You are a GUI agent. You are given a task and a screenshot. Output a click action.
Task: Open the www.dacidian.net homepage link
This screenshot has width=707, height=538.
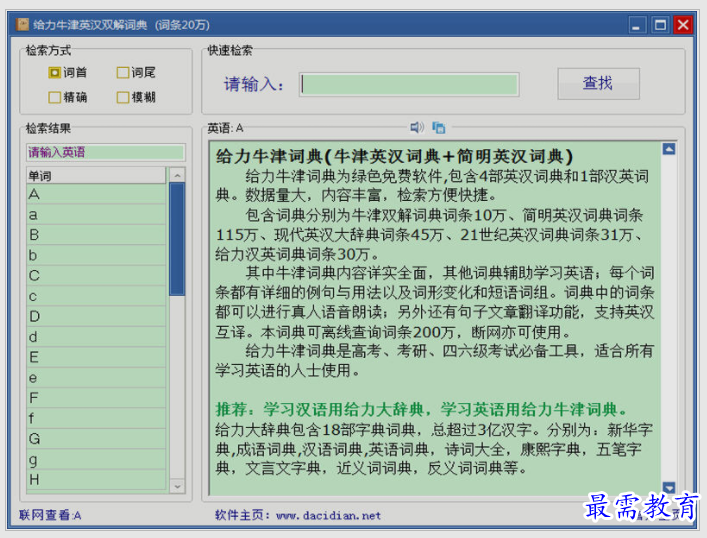click(x=328, y=515)
